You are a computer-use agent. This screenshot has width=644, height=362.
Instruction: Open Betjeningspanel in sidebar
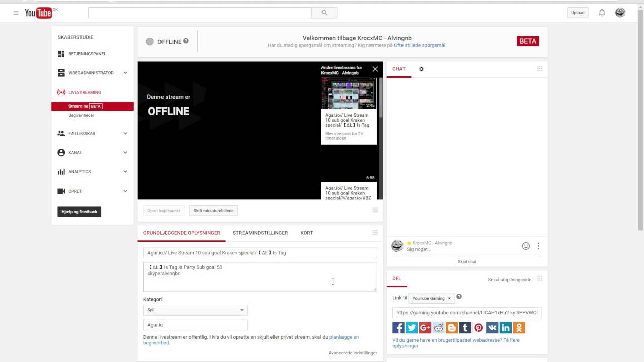pyautogui.click(x=87, y=54)
